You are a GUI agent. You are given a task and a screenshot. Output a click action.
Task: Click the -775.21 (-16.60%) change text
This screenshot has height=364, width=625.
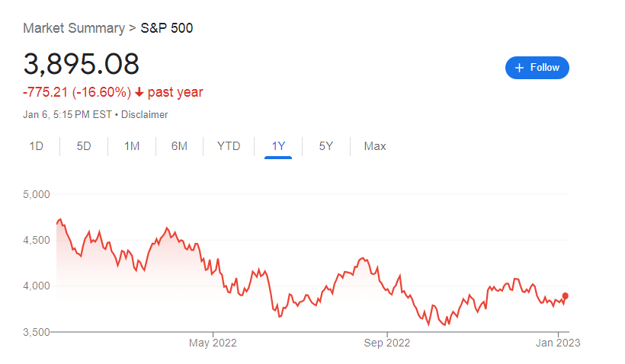pos(77,92)
